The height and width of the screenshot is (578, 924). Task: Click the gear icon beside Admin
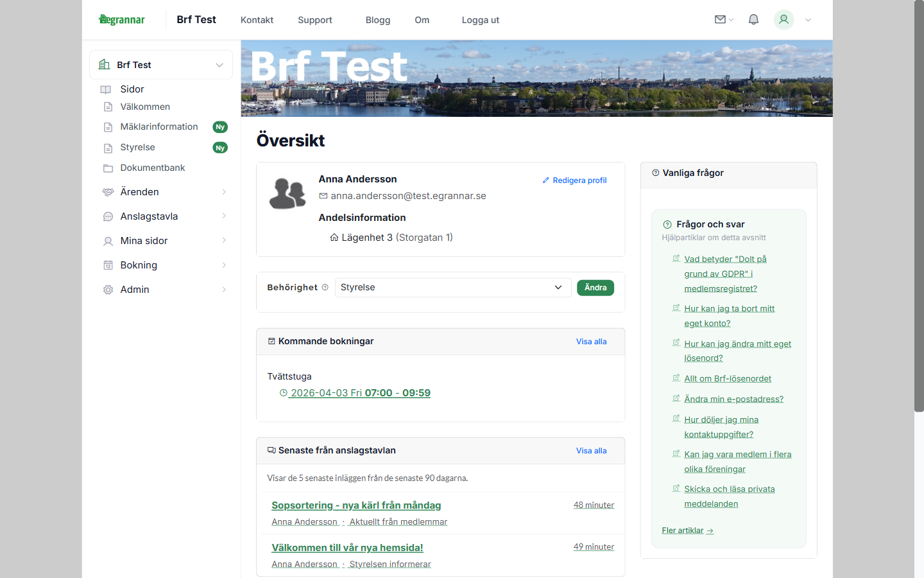coord(108,290)
